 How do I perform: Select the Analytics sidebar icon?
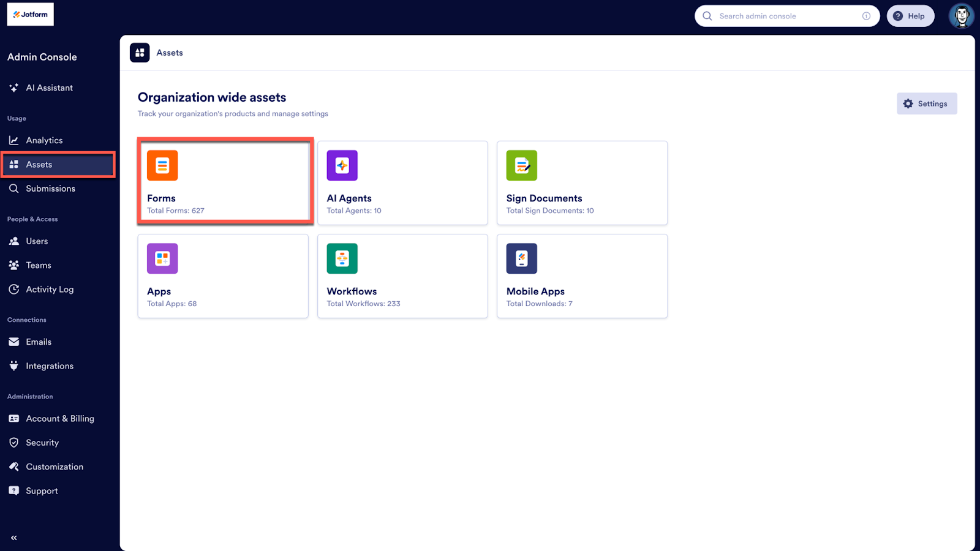click(x=13, y=140)
